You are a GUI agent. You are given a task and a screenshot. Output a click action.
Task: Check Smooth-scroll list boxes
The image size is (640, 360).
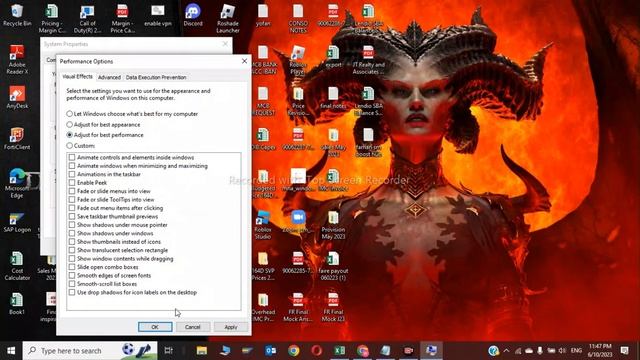click(x=72, y=284)
